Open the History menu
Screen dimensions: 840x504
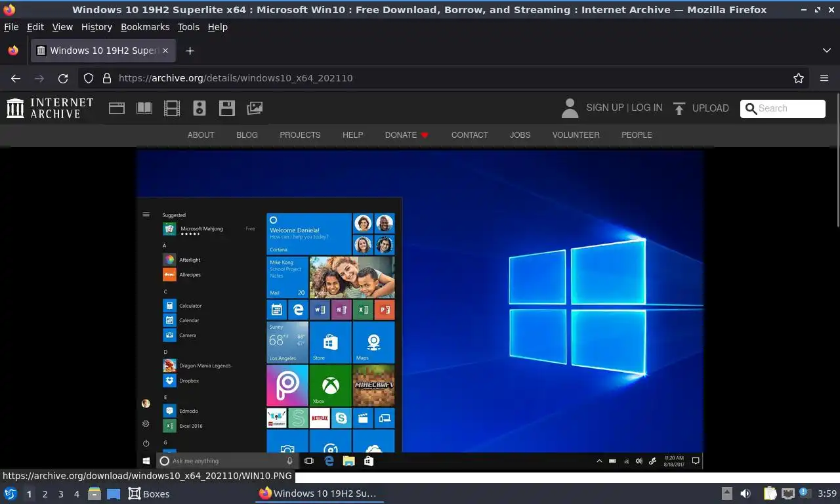pos(96,27)
